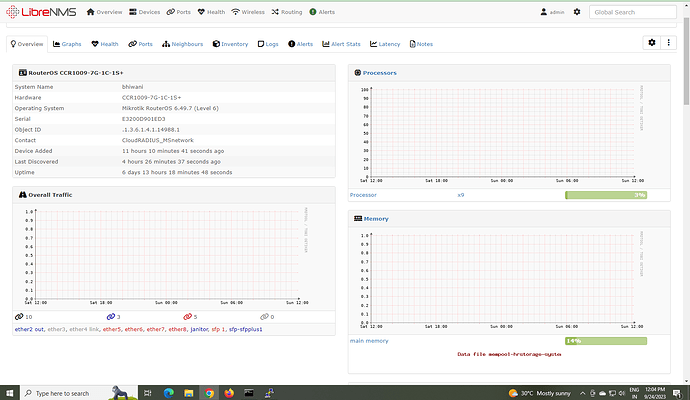The height and width of the screenshot is (400, 690).
Task: Open the ether7 port link
Action: 155,329
